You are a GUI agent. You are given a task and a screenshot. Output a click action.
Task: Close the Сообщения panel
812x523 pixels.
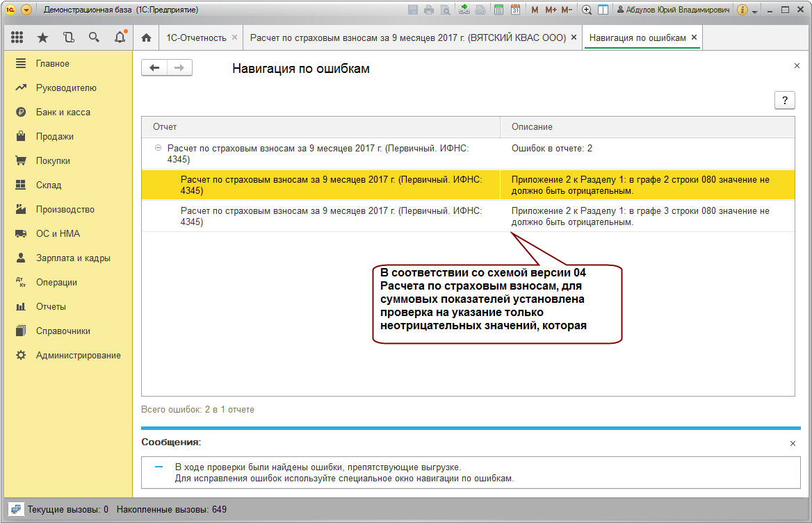[793, 443]
